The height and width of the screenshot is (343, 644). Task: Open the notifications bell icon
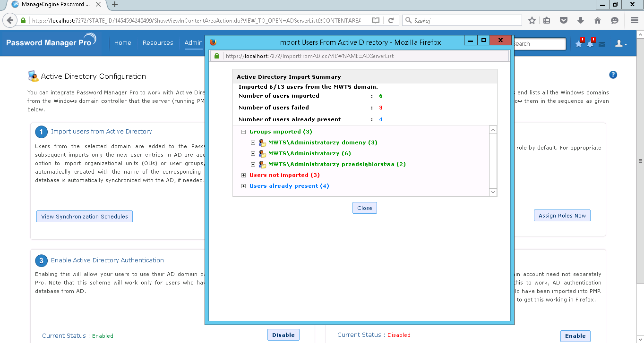click(591, 43)
